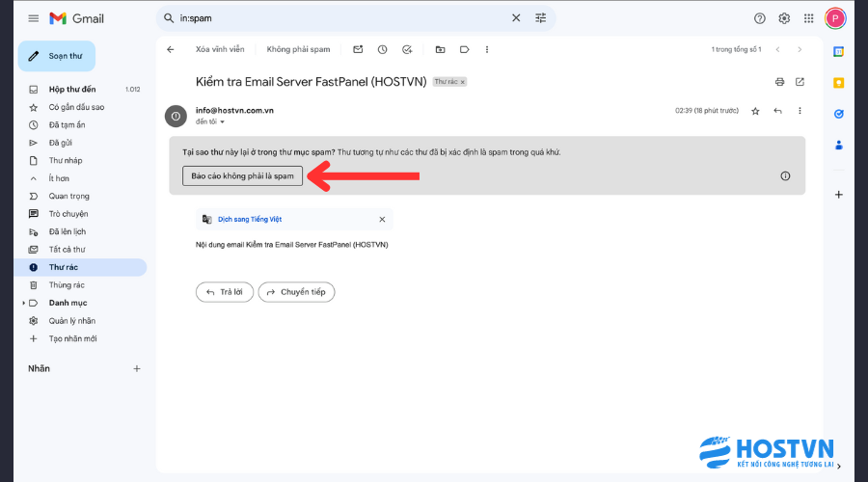This screenshot has width=868, height=482.
Task: Expand the Danh mục categories arrow
Action: pos(23,304)
